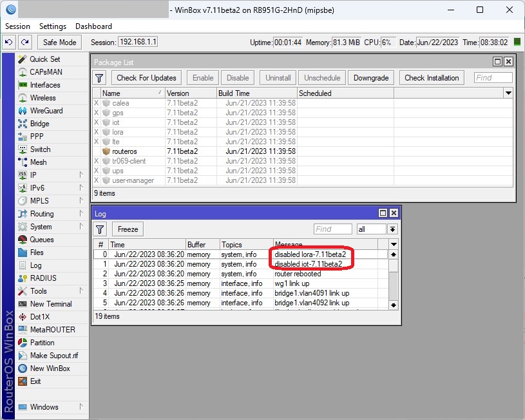Screen dimensions: 525x420
Task: Click the Unschedule button
Action: click(322, 78)
